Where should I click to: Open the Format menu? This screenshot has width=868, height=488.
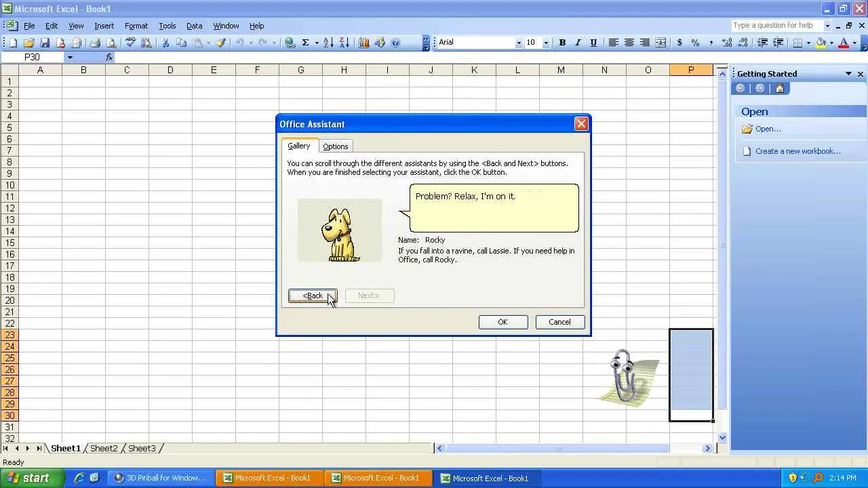coord(136,26)
